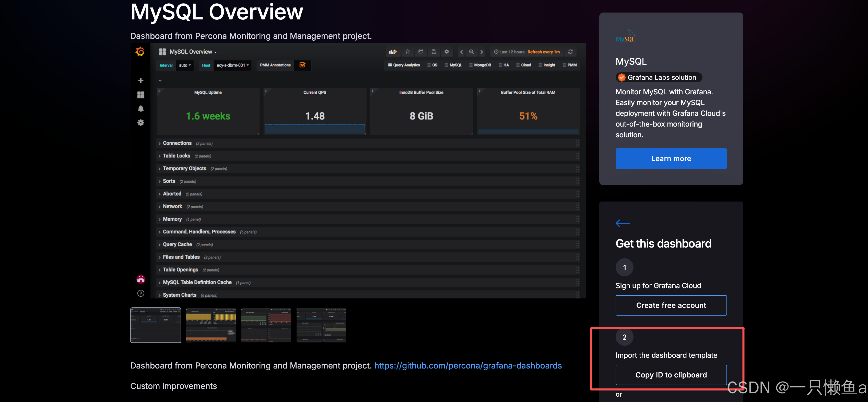868x402 pixels.
Task: Open the alerting bell icon
Action: click(141, 109)
